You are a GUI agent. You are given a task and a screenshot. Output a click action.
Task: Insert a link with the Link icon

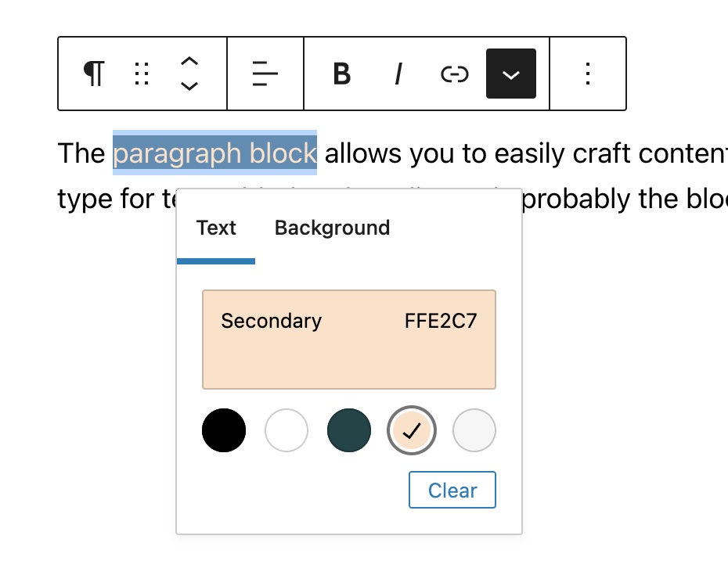(454, 74)
